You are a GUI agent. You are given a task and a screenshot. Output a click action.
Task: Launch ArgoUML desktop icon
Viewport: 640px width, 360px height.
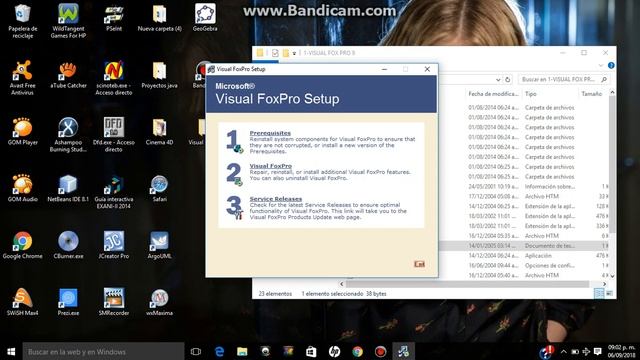pos(159,246)
